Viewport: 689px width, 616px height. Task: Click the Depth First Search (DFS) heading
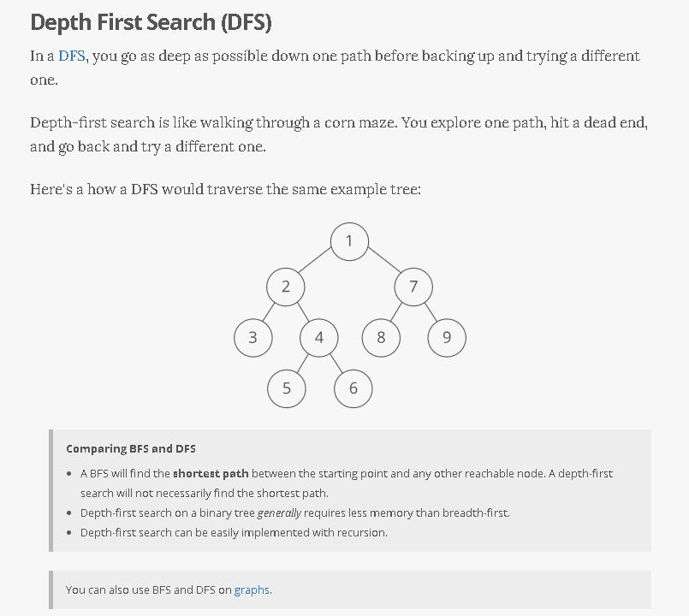tap(151, 22)
